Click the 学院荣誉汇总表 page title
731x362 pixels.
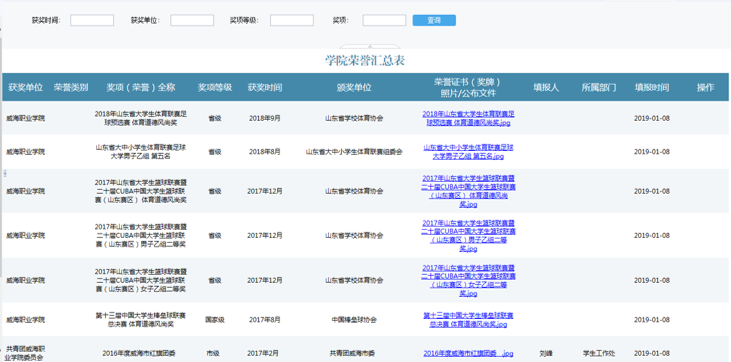[x=365, y=61]
